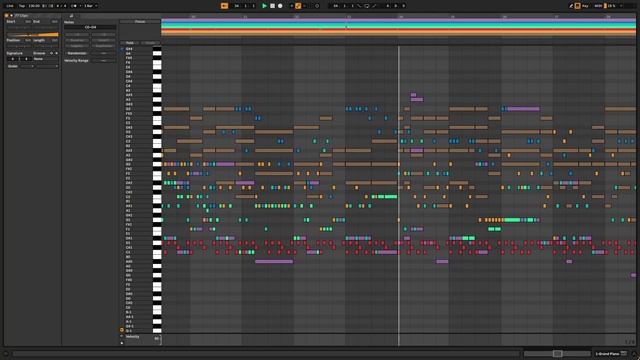Open Key Map Mode with Key button

click(585, 6)
